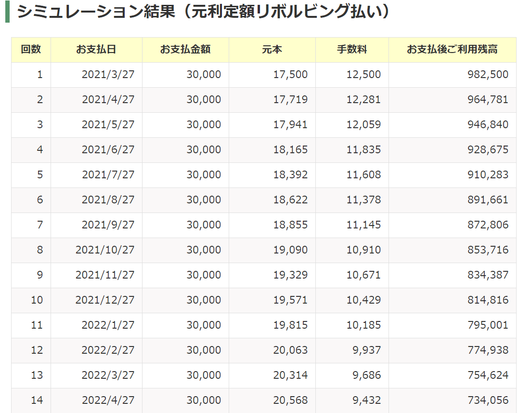This screenshot has width=532, height=413.
Task: Click remaining balance 964,781
Action: pyautogui.click(x=488, y=99)
